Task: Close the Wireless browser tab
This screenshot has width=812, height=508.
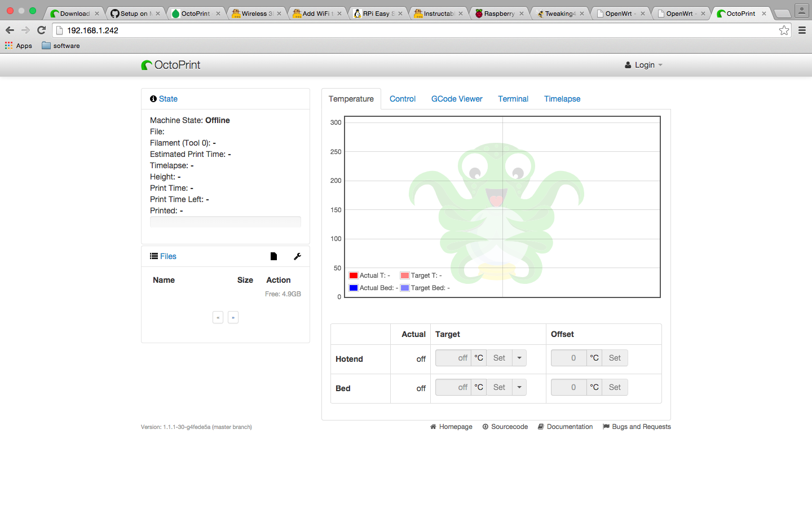Action: [x=279, y=14]
